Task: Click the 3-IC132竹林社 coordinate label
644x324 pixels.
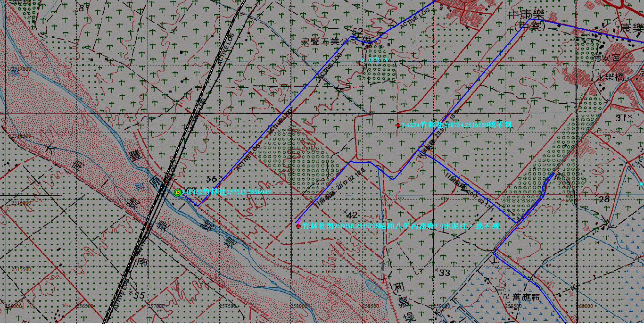Action: 226,192
